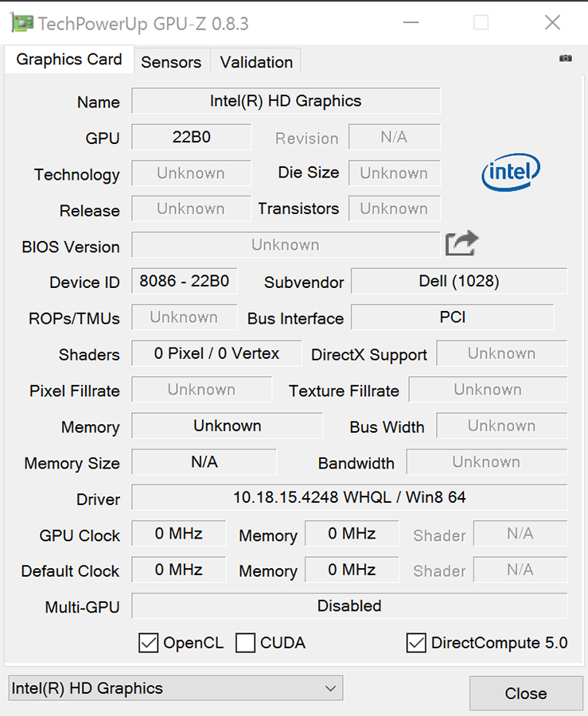
Task: Click the BIOS export share icon
Action: pos(461,243)
